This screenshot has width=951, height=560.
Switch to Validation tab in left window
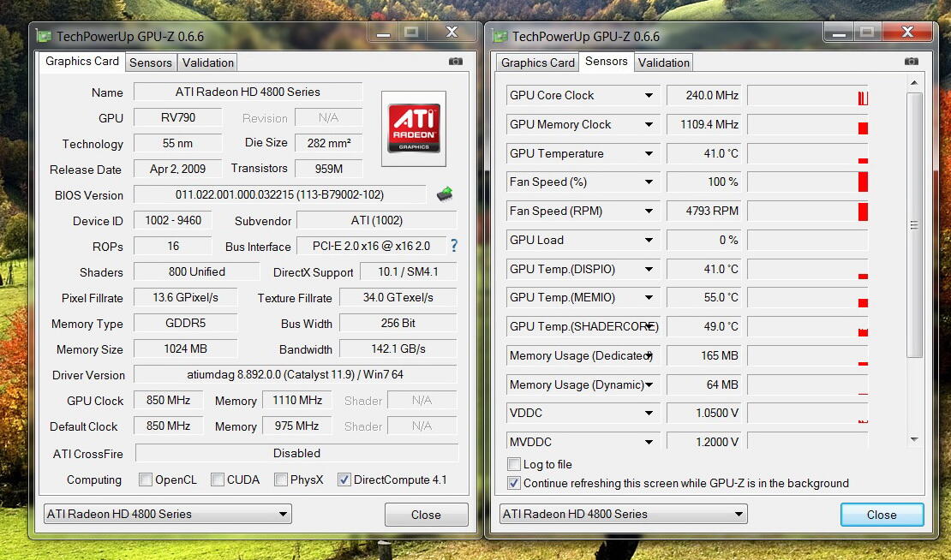[x=207, y=63]
